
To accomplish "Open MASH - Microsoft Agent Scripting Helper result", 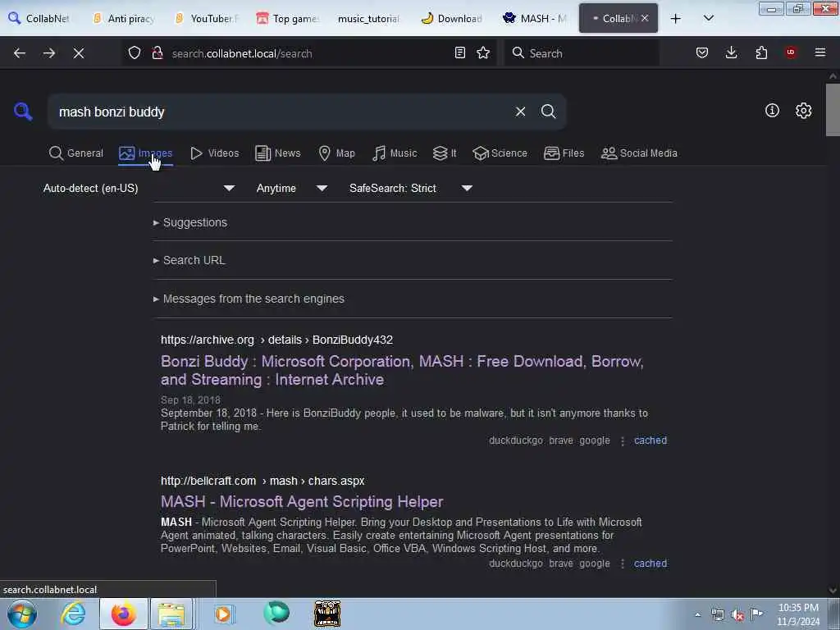I will [x=302, y=501].
